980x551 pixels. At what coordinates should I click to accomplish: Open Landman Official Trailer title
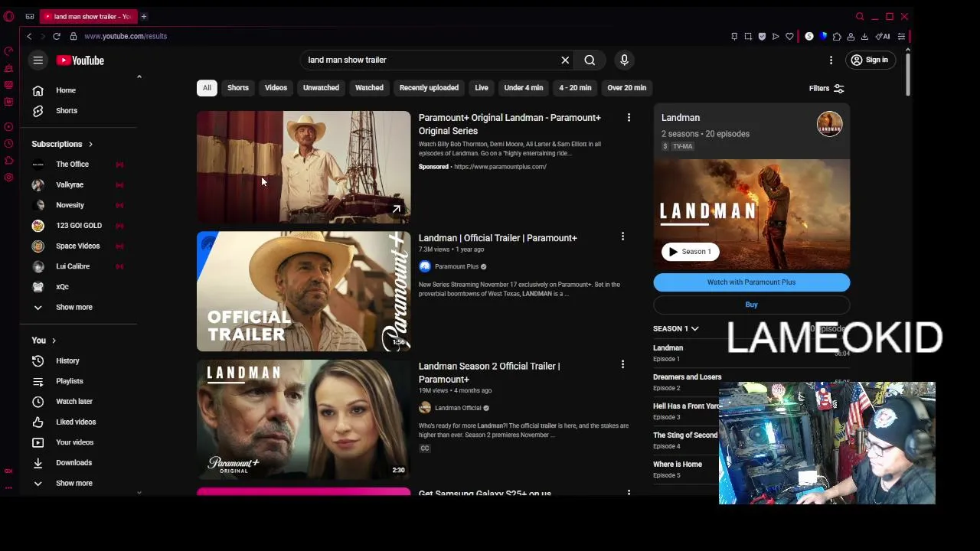pyautogui.click(x=498, y=238)
